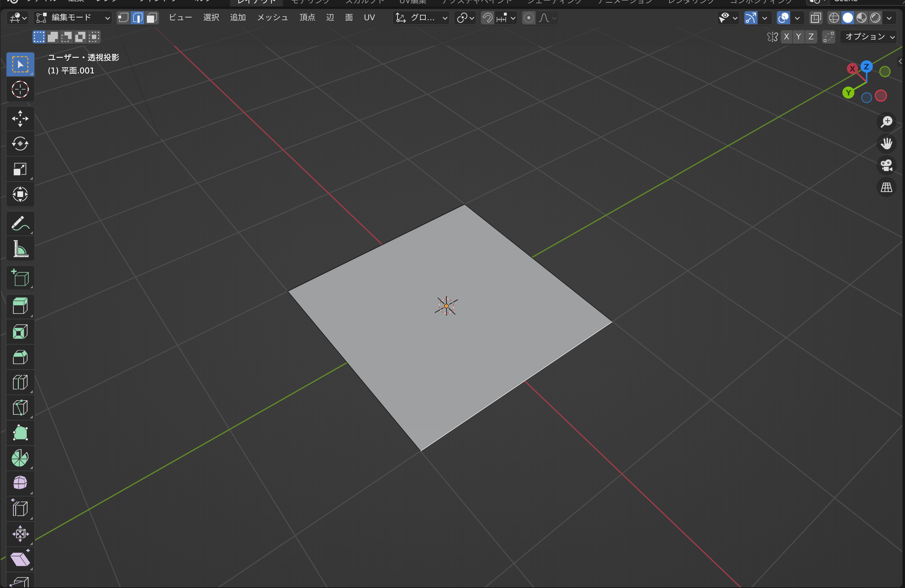The image size is (905, 588).
Task: Open the 選択 menu
Action: point(211,17)
